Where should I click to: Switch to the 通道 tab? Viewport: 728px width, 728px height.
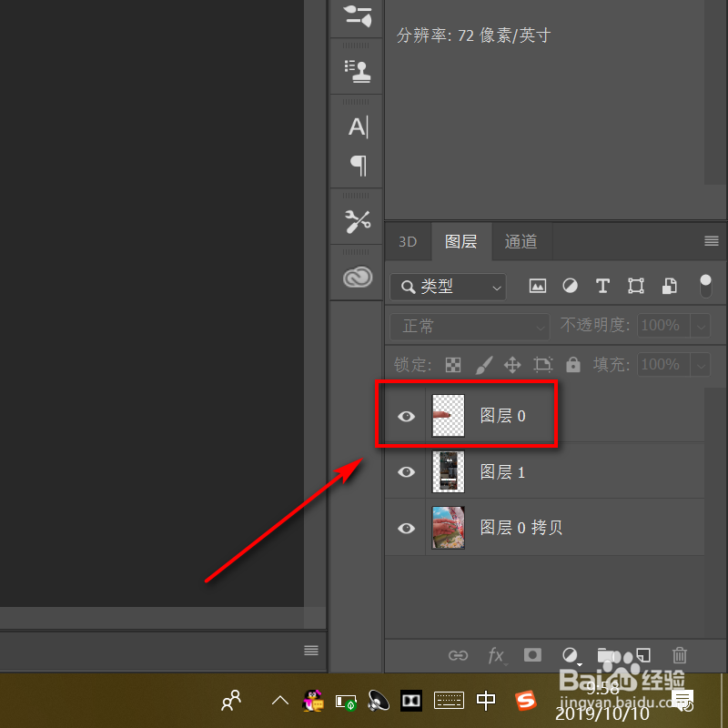tap(521, 241)
